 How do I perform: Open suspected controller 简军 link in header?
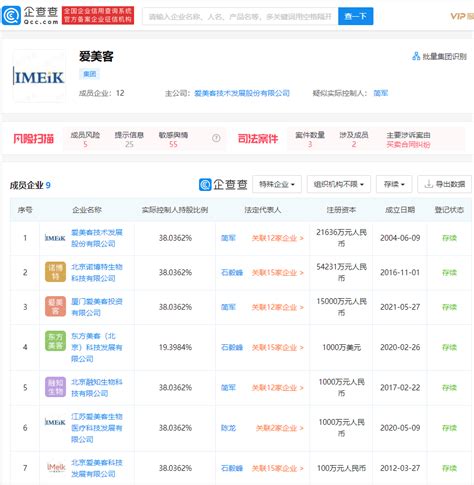tap(381, 93)
